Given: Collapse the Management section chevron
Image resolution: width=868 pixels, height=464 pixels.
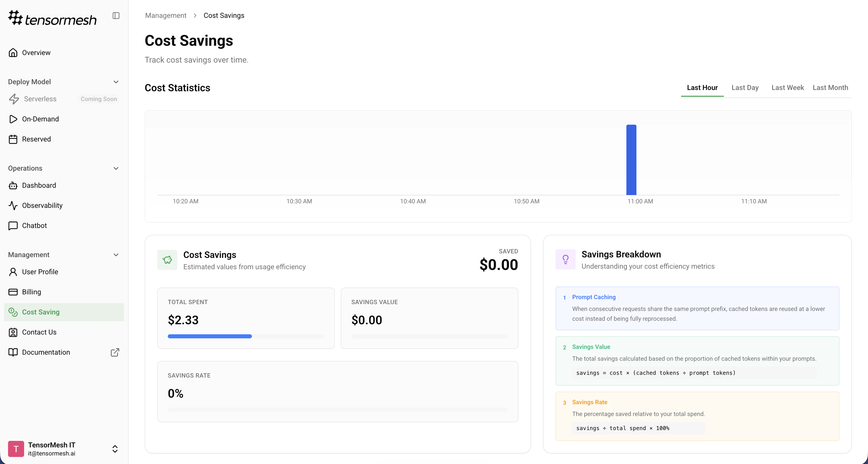Looking at the screenshot, I should 116,255.
